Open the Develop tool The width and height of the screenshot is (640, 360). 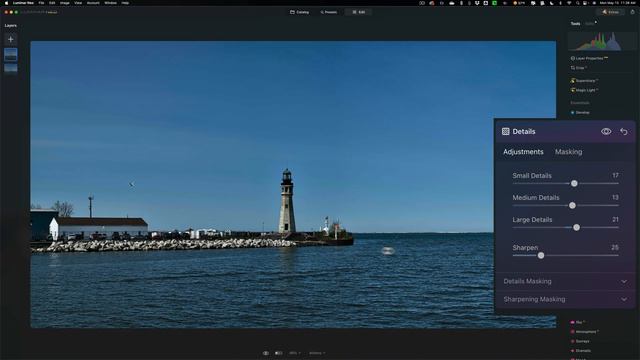(x=580, y=112)
